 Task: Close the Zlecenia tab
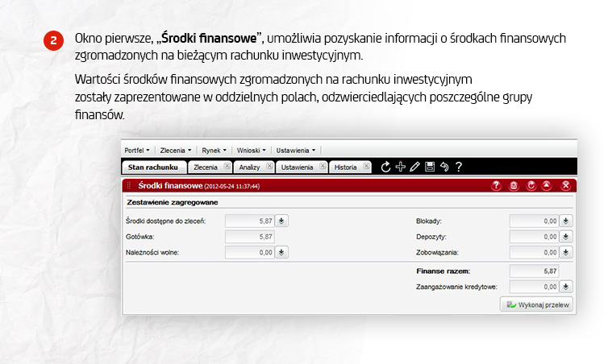[227, 166]
